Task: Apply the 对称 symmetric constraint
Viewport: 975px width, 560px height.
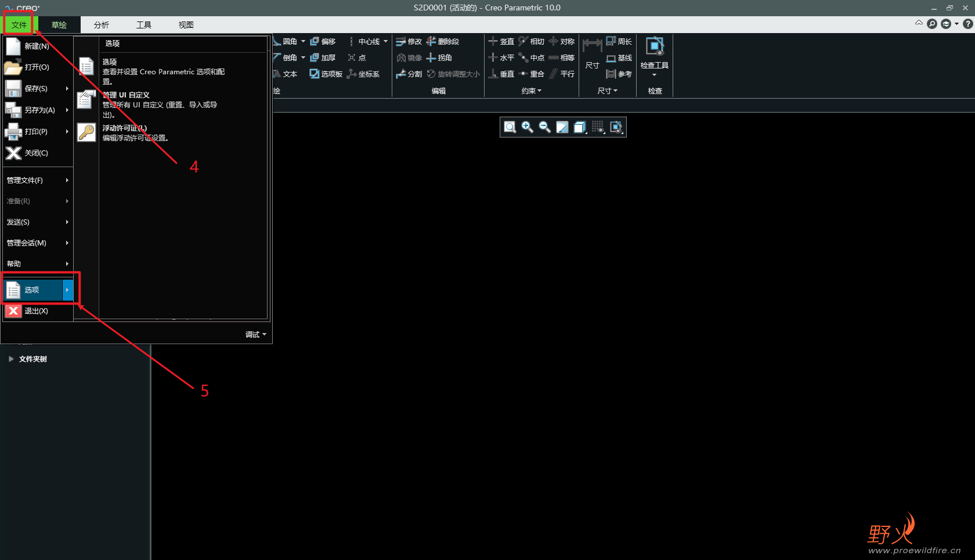Action: coord(562,42)
